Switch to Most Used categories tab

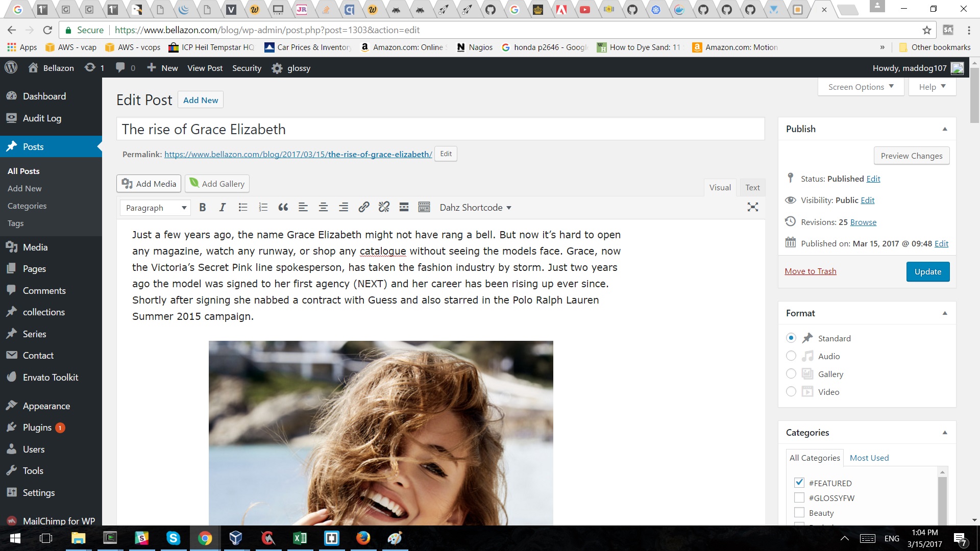(x=869, y=458)
